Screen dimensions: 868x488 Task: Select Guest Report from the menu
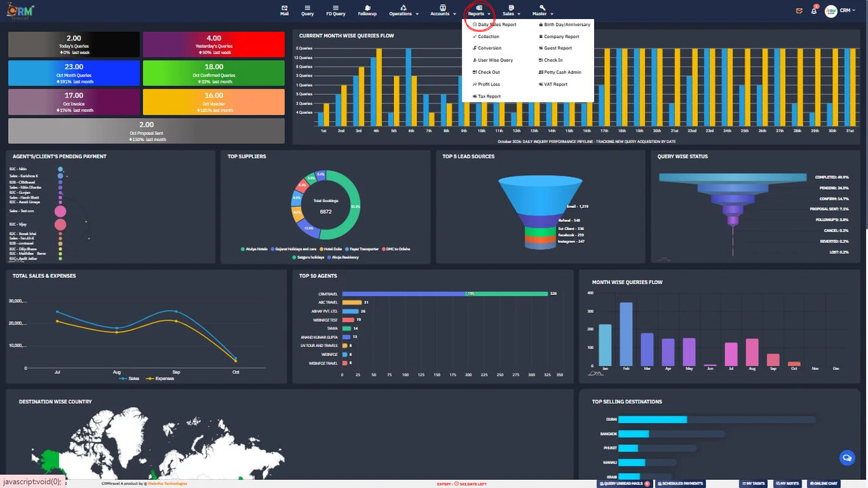click(555, 48)
